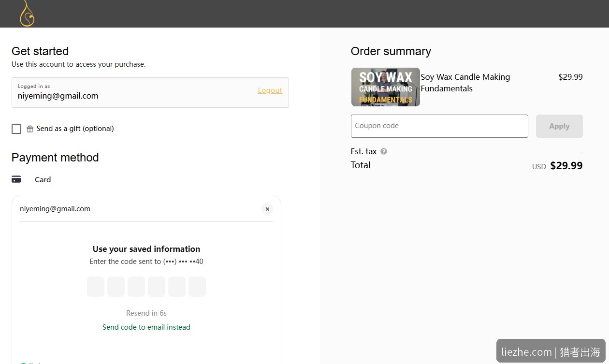Screen dimensions: 609x364
Task: Click the sixth verification code box
Action: coord(197,287)
